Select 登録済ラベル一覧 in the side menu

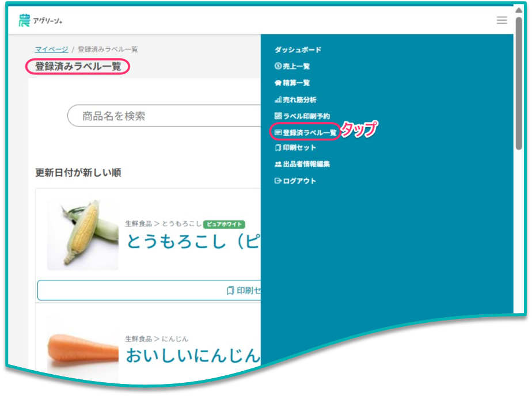(310, 132)
